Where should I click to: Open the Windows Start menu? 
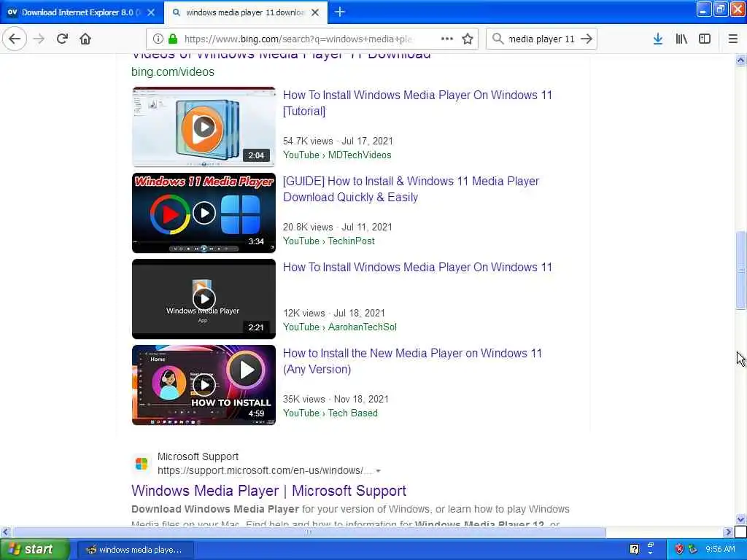pos(35,550)
